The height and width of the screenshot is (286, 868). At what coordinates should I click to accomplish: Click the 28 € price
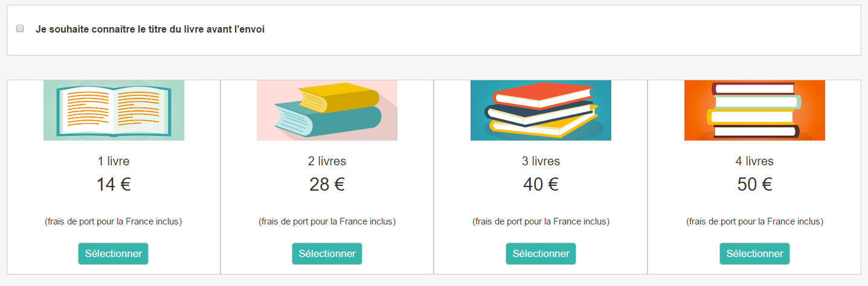pyautogui.click(x=327, y=184)
